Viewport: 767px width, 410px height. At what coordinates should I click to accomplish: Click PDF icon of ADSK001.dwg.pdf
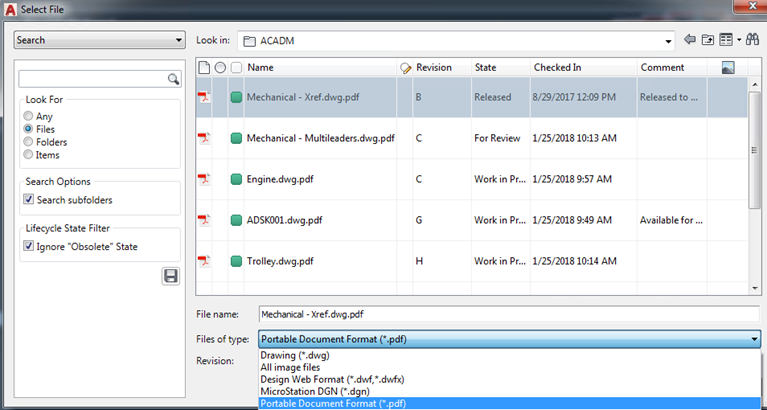click(x=203, y=220)
